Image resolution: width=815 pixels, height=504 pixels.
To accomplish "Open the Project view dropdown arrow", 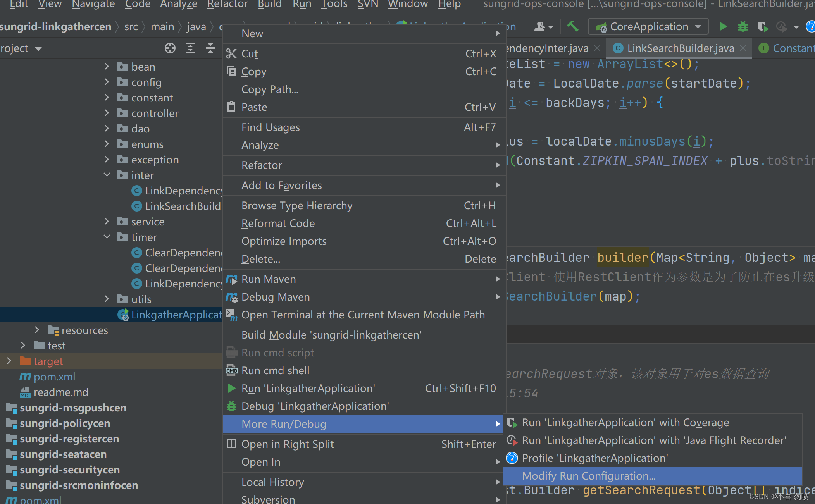I will (x=38, y=49).
